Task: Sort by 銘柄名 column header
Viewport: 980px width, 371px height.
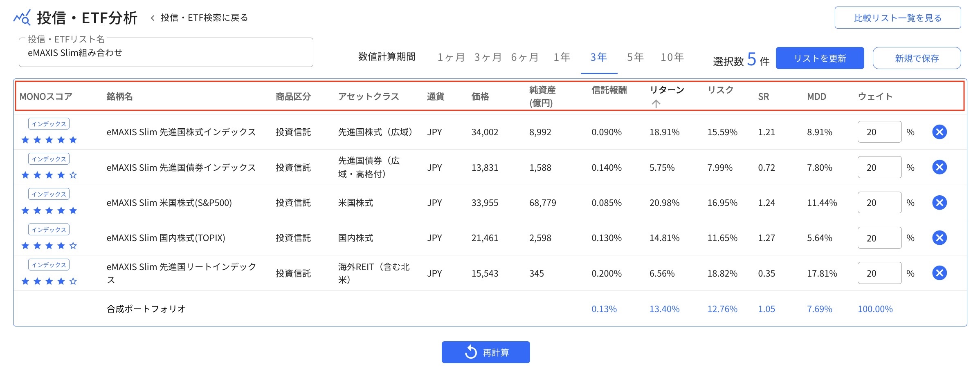Action: 119,96
